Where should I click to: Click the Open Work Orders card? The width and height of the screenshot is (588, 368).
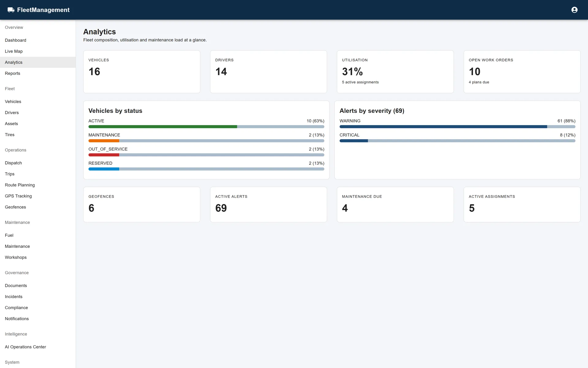pyautogui.click(x=522, y=72)
